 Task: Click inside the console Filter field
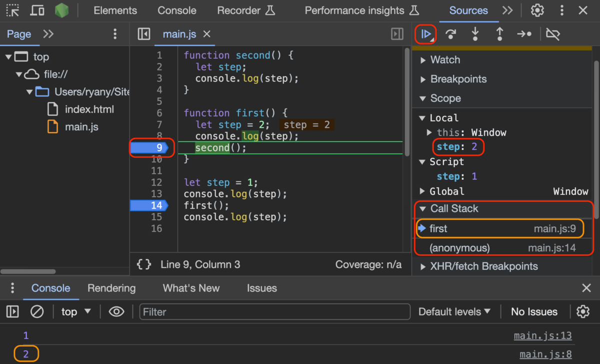coord(274,312)
